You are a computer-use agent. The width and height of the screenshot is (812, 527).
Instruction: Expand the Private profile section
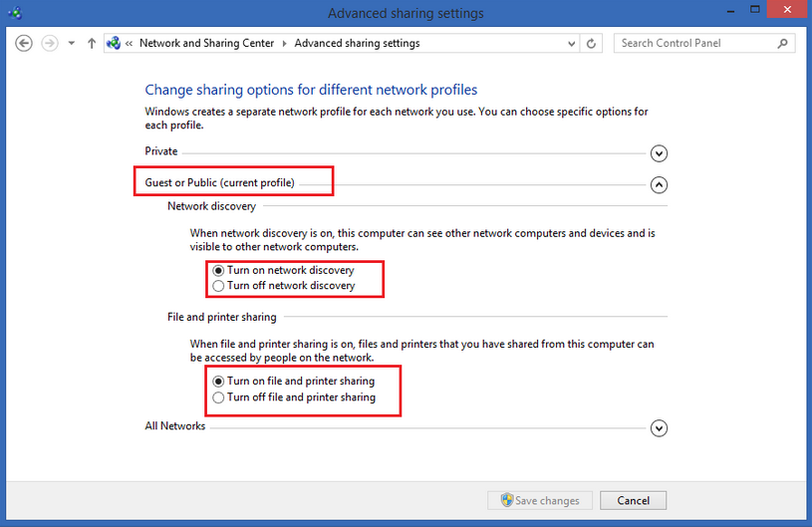pyautogui.click(x=659, y=153)
